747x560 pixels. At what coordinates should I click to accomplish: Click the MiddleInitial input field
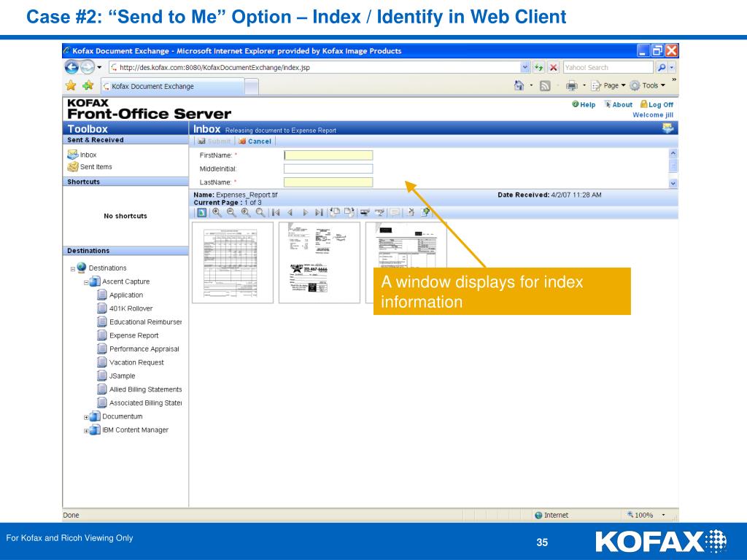(x=328, y=168)
